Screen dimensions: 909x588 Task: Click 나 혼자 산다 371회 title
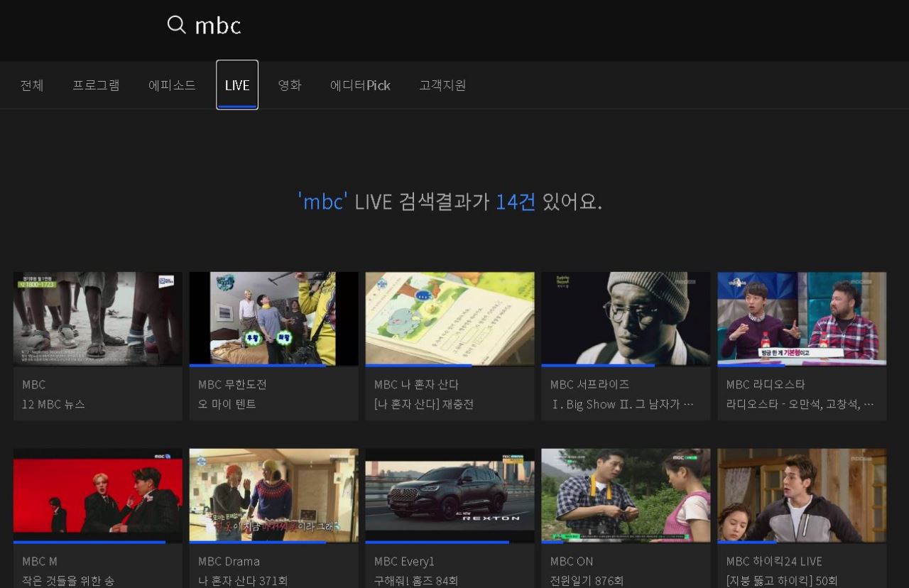click(243, 581)
